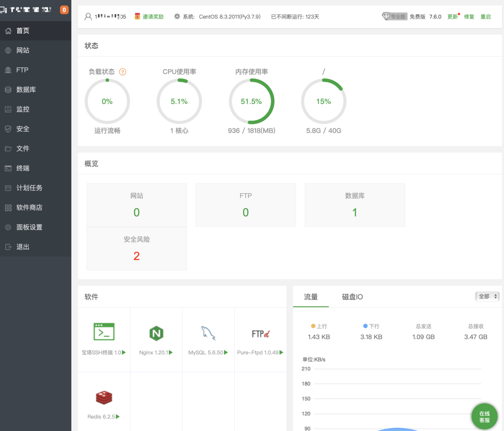504x431 pixels.
Task: Click the terminal icon beside 终端
Action: click(x=8, y=168)
